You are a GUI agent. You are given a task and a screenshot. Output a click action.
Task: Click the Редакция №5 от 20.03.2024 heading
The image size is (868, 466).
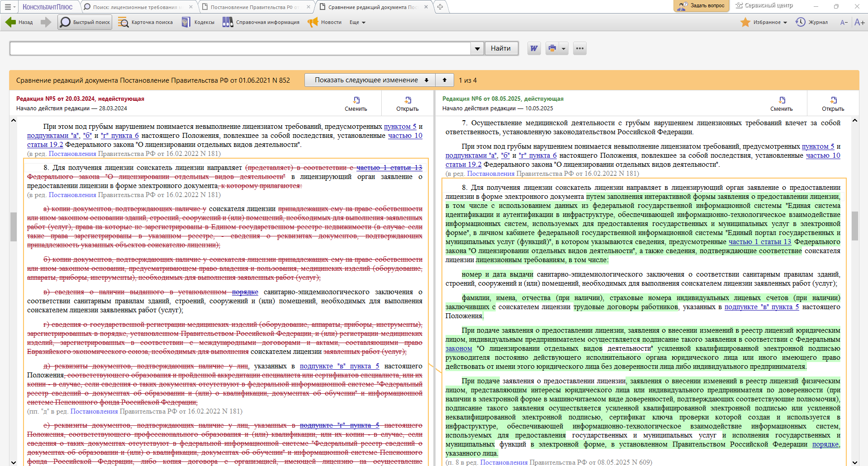coord(81,99)
